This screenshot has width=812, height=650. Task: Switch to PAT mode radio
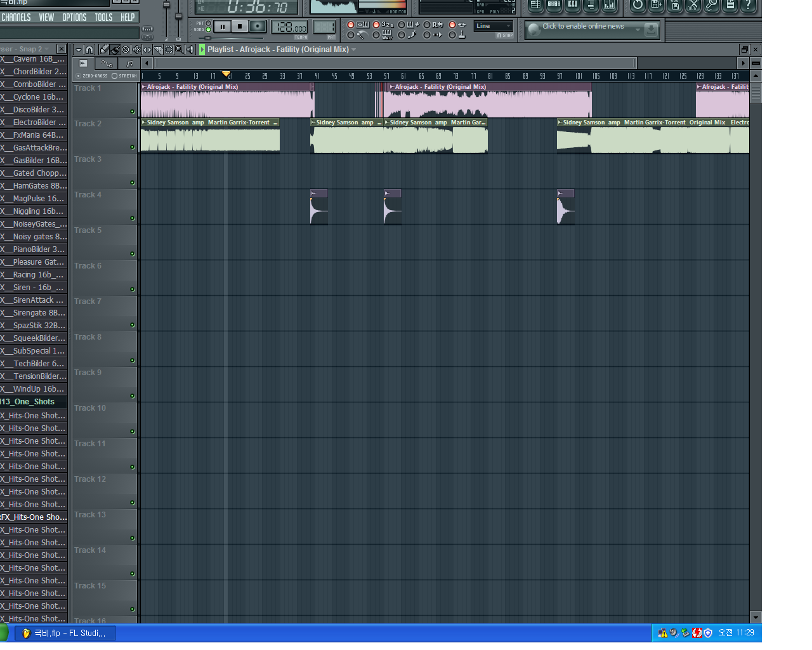pyautogui.click(x=208, y=23)
